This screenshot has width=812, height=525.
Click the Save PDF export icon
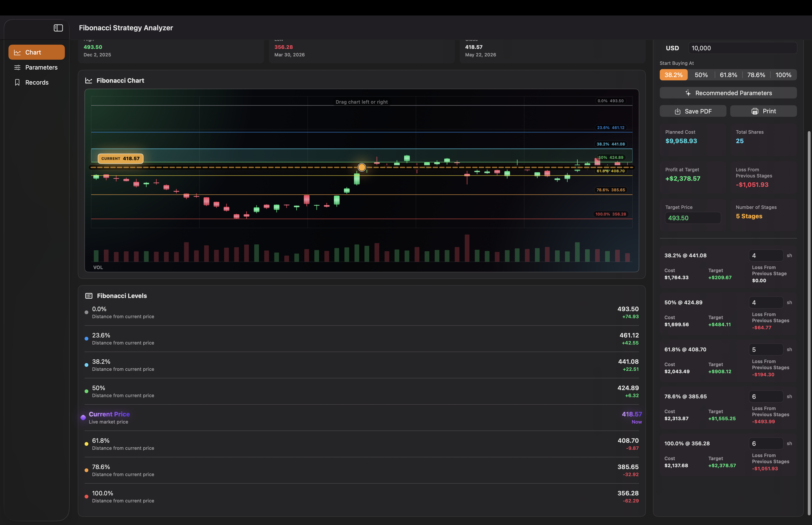click(678, 111)
